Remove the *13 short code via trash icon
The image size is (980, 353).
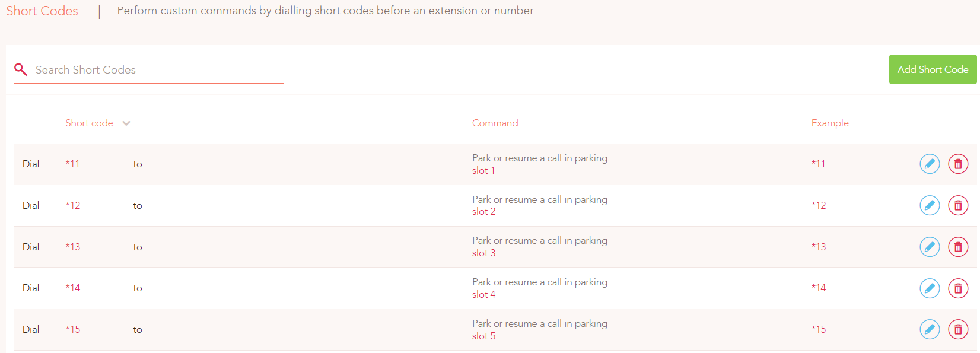pyautogui.click(x=958, y=247)
